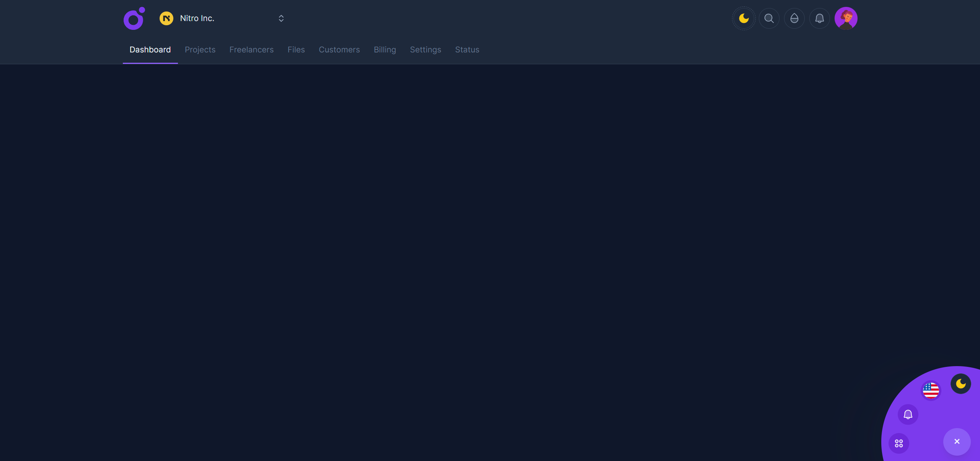Switch language using the US flag icon
This screenshot has width=980, height=461.
click(931, 391)
